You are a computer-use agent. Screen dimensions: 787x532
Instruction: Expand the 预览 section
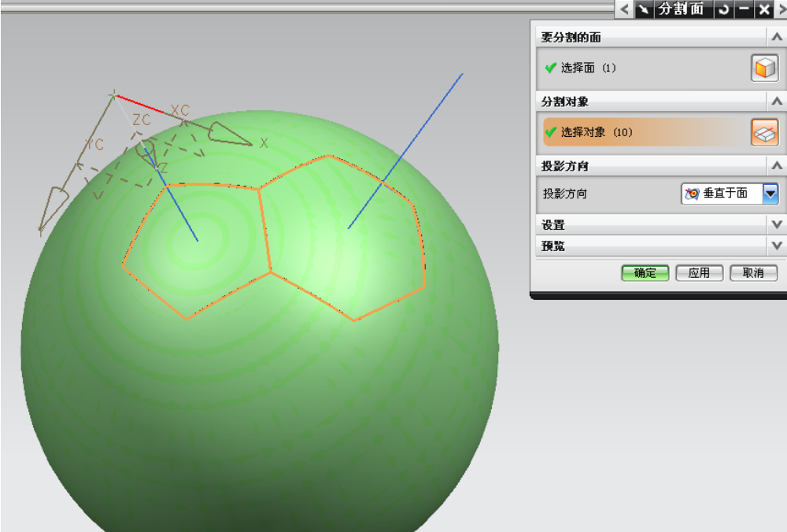coord(777,246)
